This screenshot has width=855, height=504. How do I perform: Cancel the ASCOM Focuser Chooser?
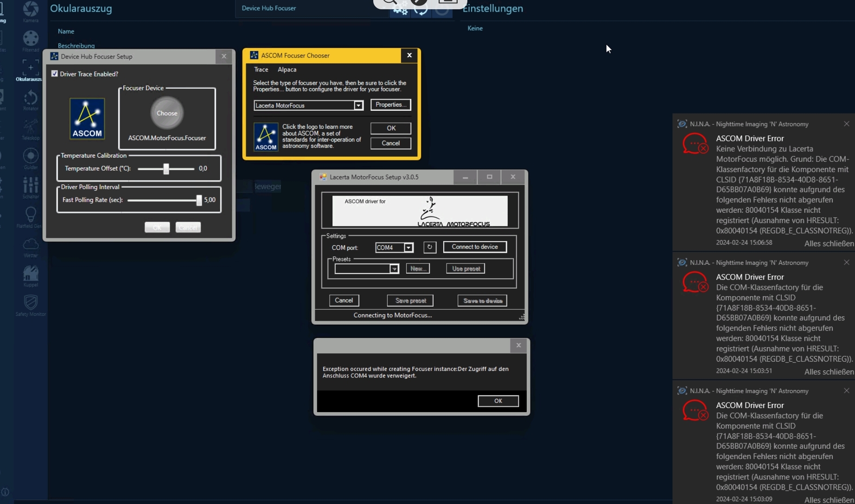[x=391, y=143]
